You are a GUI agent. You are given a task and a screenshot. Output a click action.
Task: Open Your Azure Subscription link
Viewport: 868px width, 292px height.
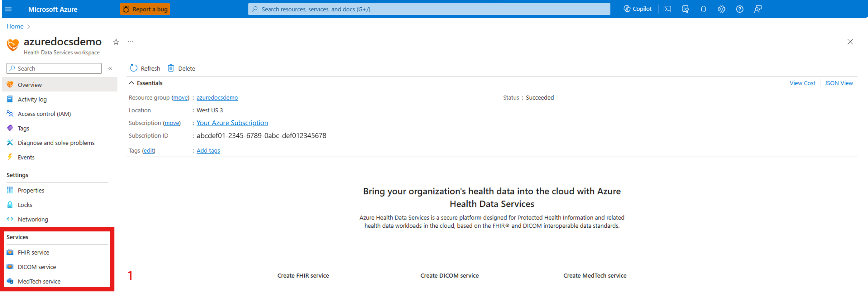(232, 123)
